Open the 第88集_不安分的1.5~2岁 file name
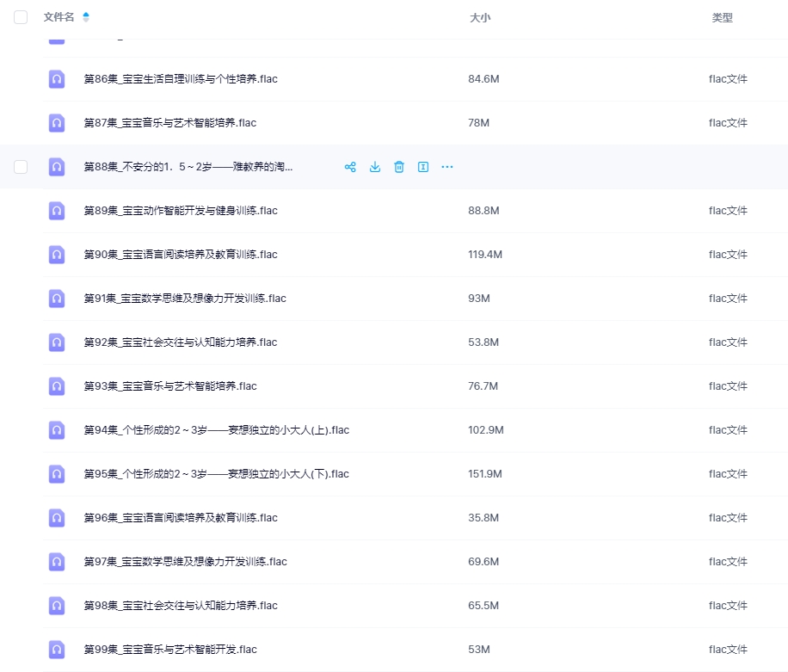This screenshot has width=788, height=672. 188,166
